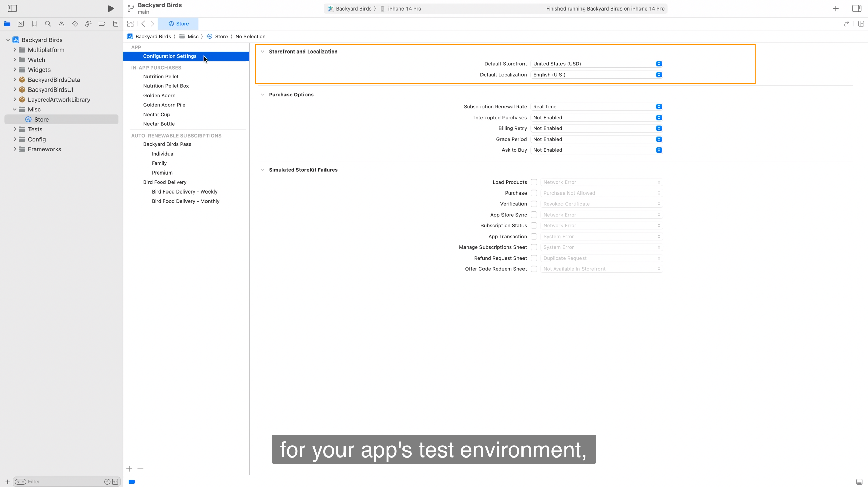Select the Store file in navigator
The height and width of the screenshot is (487, 868).
[x=61, y=119]
